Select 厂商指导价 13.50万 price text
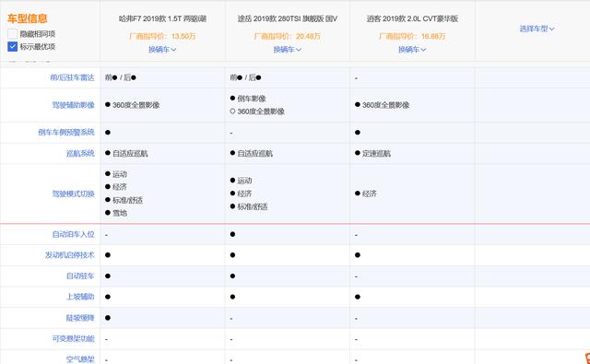 click(x=162, y=36)
